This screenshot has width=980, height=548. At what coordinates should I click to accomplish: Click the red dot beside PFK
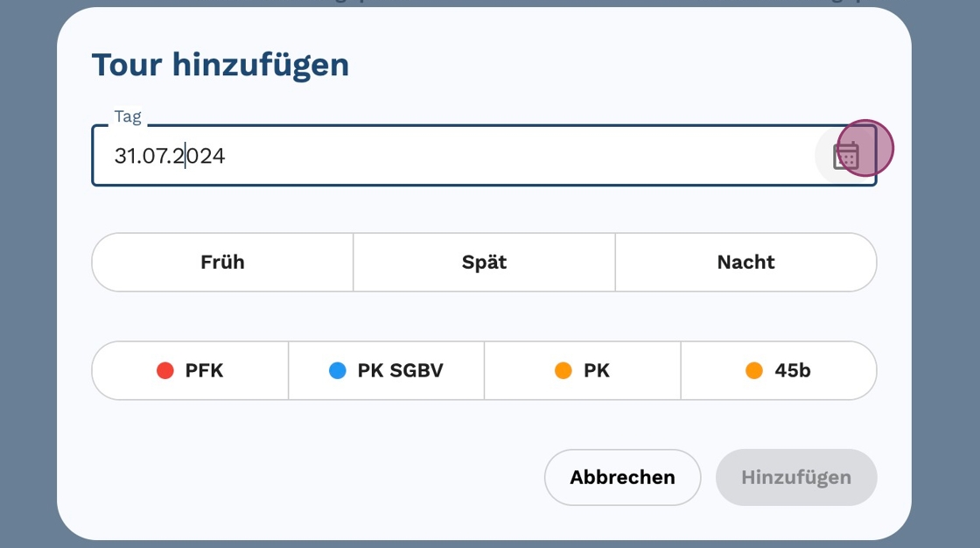[x=165, y=371]
